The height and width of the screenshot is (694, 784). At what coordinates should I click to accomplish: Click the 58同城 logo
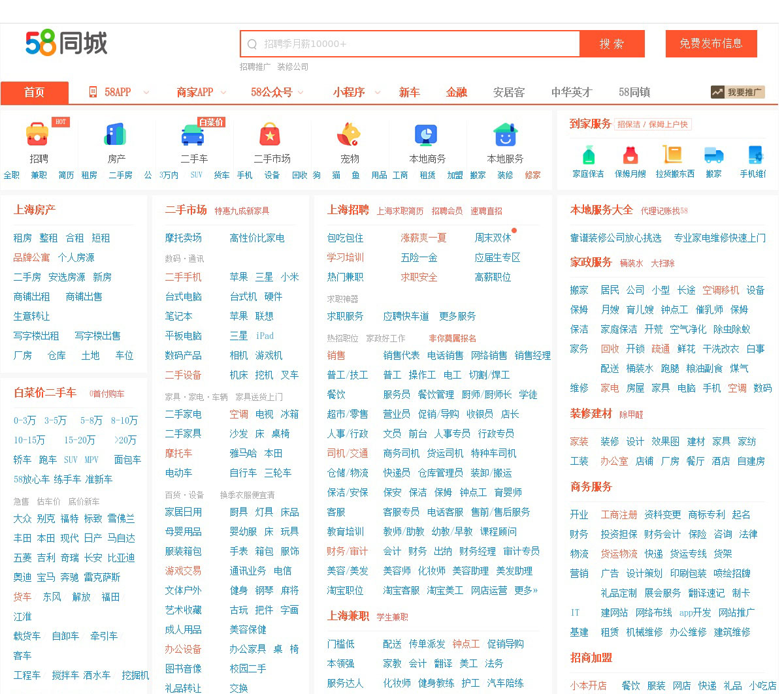66,43
